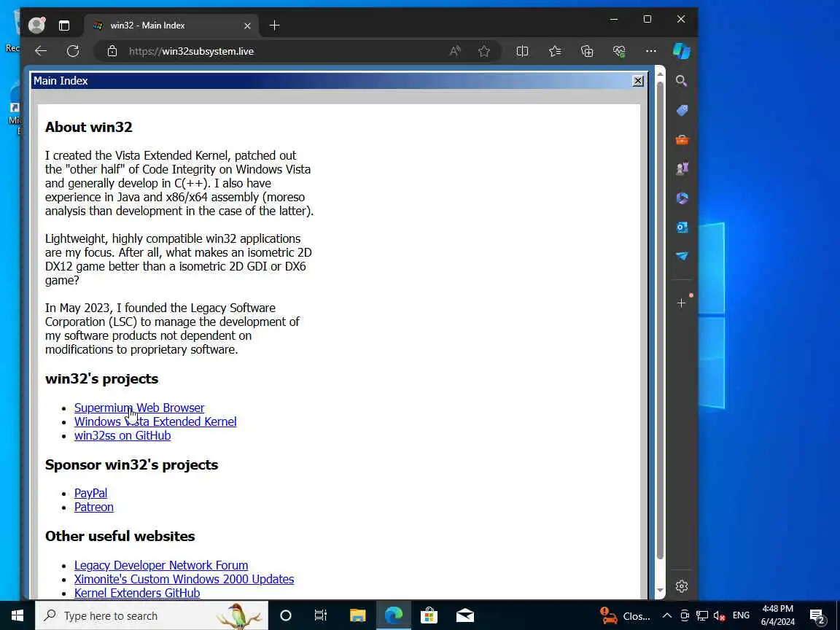The width and height of the screenshot is (840, 630).
Task: Open the tab actions menu icon
Action: click(x=64, y=26)
